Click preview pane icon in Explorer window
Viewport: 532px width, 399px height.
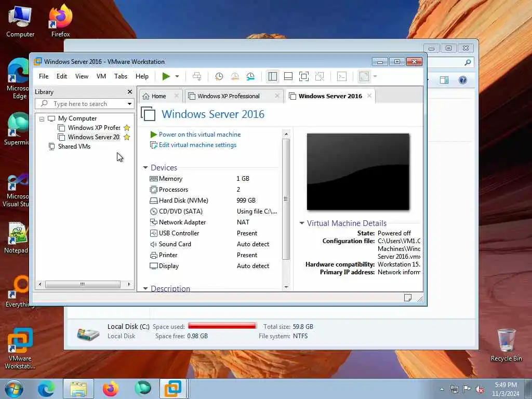444,80
